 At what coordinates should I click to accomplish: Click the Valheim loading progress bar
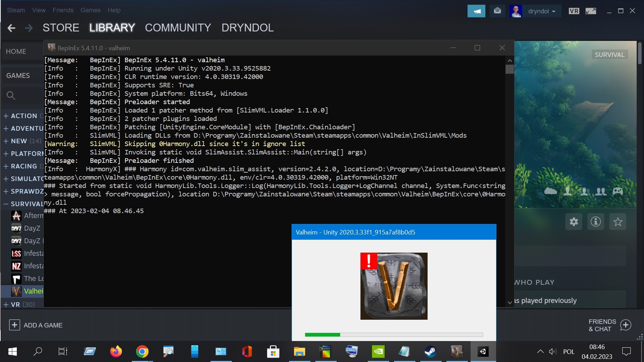394,335
